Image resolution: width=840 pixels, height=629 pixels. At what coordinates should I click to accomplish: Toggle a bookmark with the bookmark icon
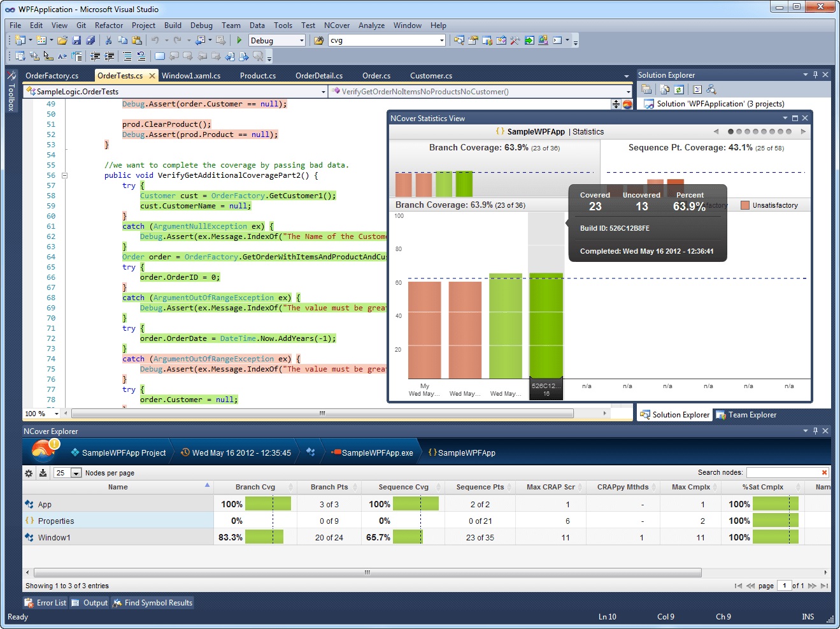[159, 56]
